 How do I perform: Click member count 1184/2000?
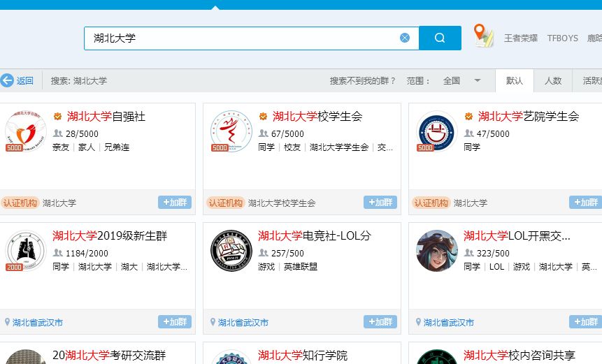[x=87, y=253]
